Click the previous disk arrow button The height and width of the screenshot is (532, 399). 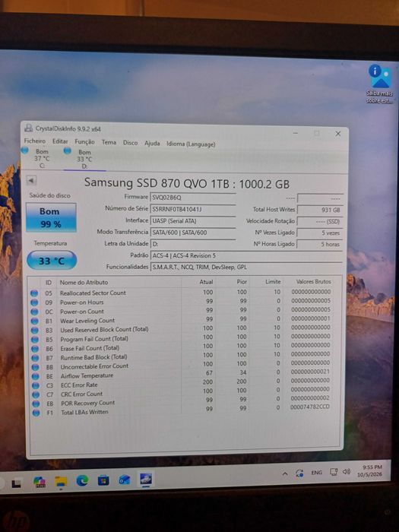[31, 181]
